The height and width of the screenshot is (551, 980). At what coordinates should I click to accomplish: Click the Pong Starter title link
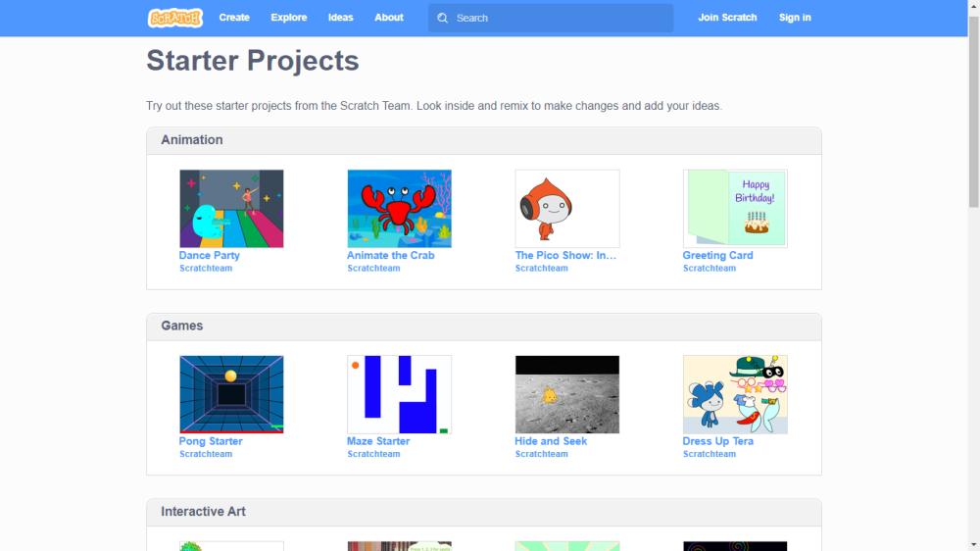[x=211, y=441]
